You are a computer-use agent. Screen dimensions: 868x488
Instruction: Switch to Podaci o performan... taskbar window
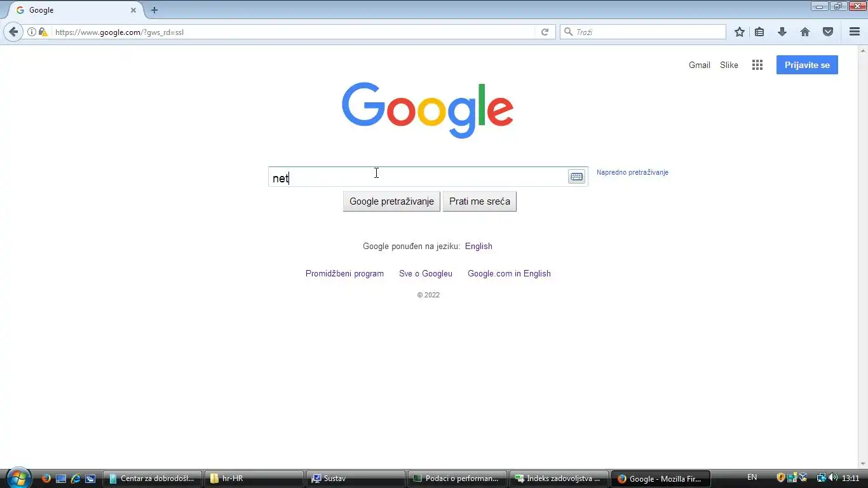[457, 478]
